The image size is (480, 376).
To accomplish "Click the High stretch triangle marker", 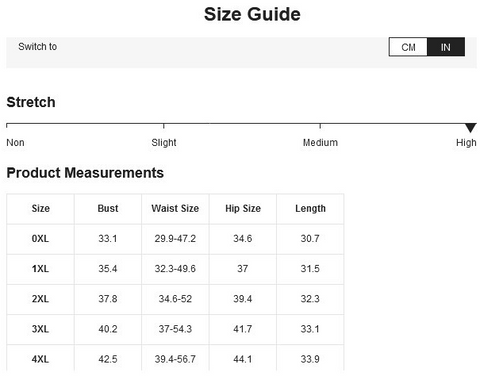I will [470, 128].
